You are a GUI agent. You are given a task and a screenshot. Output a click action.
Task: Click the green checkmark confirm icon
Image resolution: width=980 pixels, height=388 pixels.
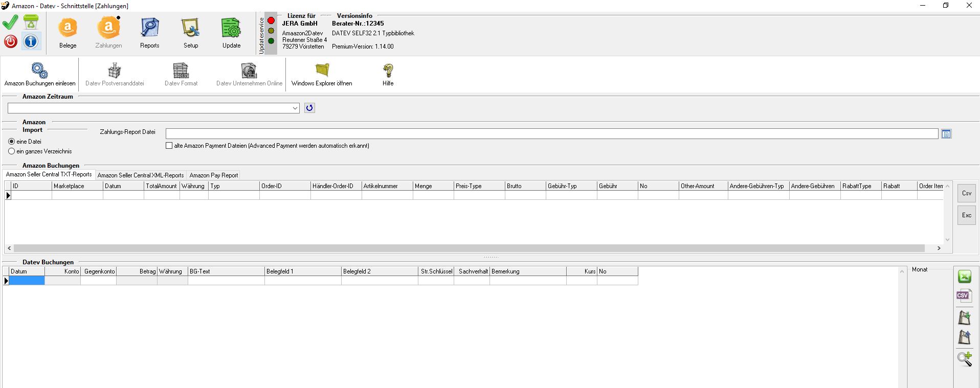point(10,22)
